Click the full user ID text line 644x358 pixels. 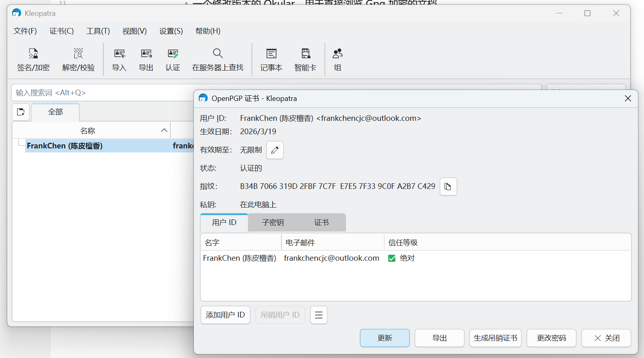click(x=331, y=118)
